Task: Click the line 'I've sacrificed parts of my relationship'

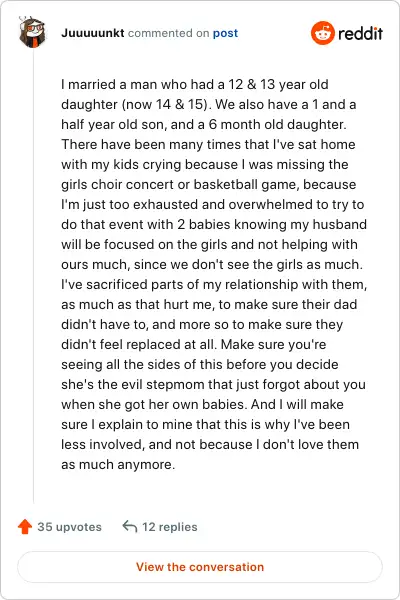Action: click(x=214, y=284)
